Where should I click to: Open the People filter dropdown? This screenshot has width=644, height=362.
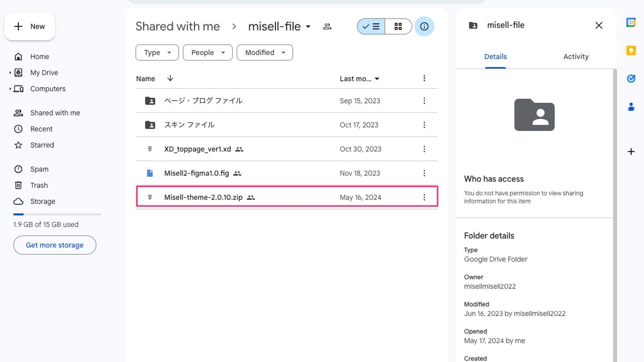tap(208, 52)
